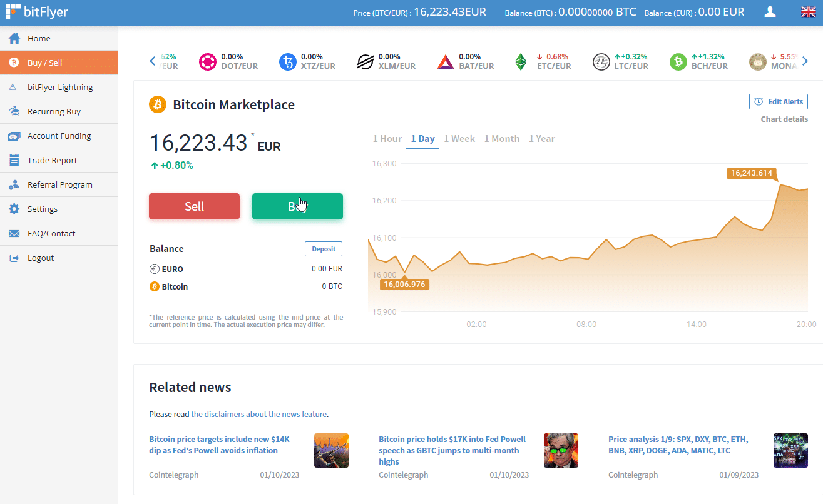Image resolution: width=823 pixels, height=504 pixels.
Task: Open article about new $14K dip
Action: pos(220,445)
